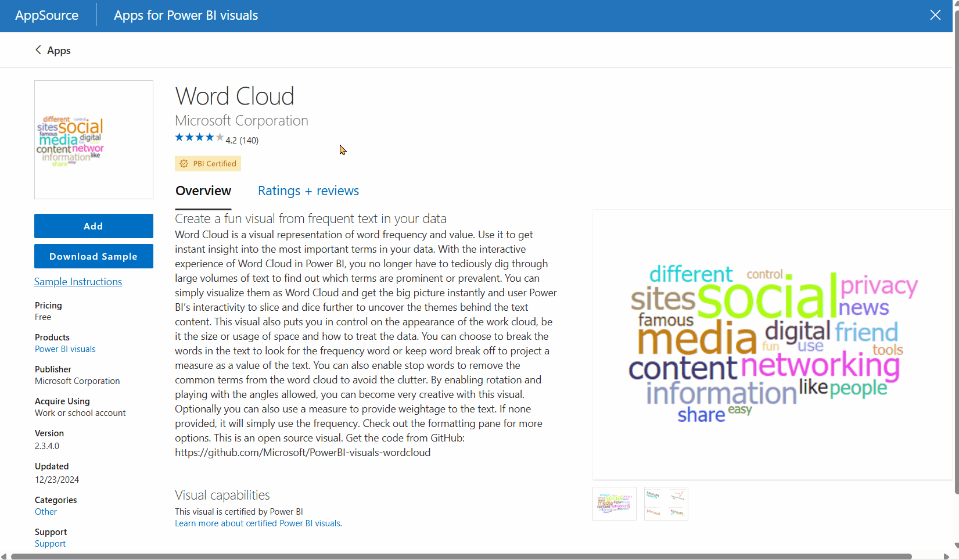Screen dimensions: 959x560
Task: Open the Other category link
Action: (x=46, y=512)
